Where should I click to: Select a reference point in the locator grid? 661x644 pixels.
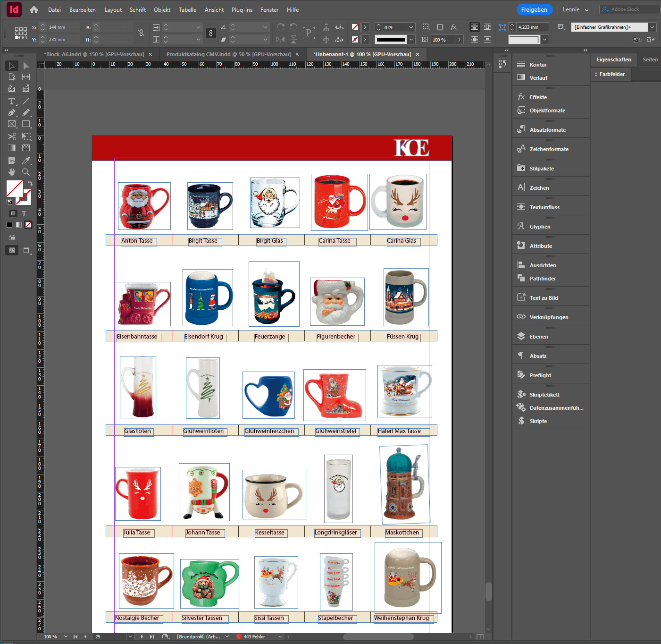click(21, 33)
